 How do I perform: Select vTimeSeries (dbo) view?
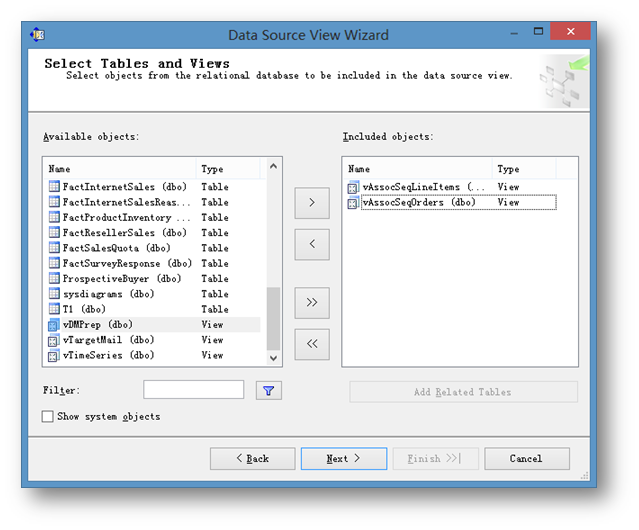(x=154, y=355)
